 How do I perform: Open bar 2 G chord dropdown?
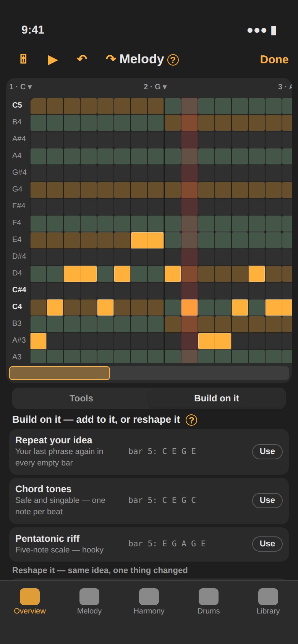[x=155, y=87]
